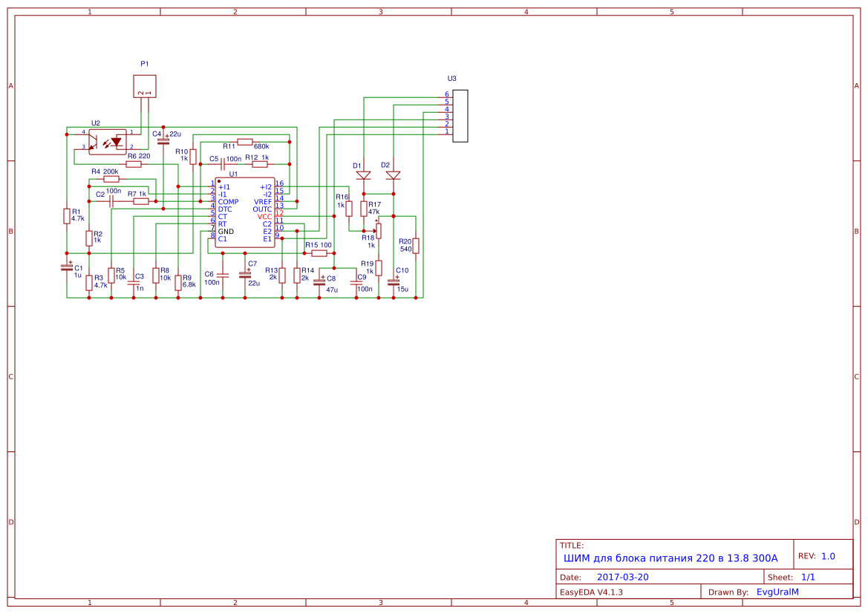Click the "COMP" pin label on U1
This screenshot has width=868, height=614.
[228, 201]
